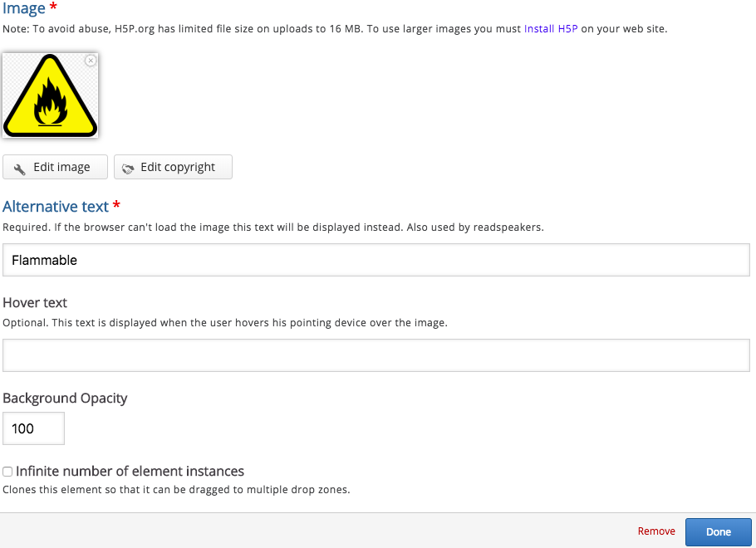Click the Edit image button label
The height and width of the screenshot is (548, 756).
(61, 167)
